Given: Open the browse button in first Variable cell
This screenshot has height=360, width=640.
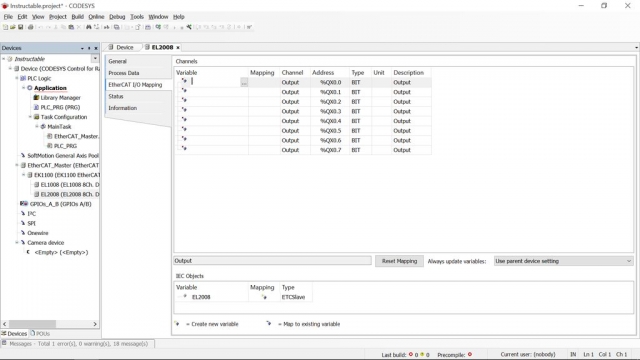Looking at the screenshot, I should tap(244, 82).
